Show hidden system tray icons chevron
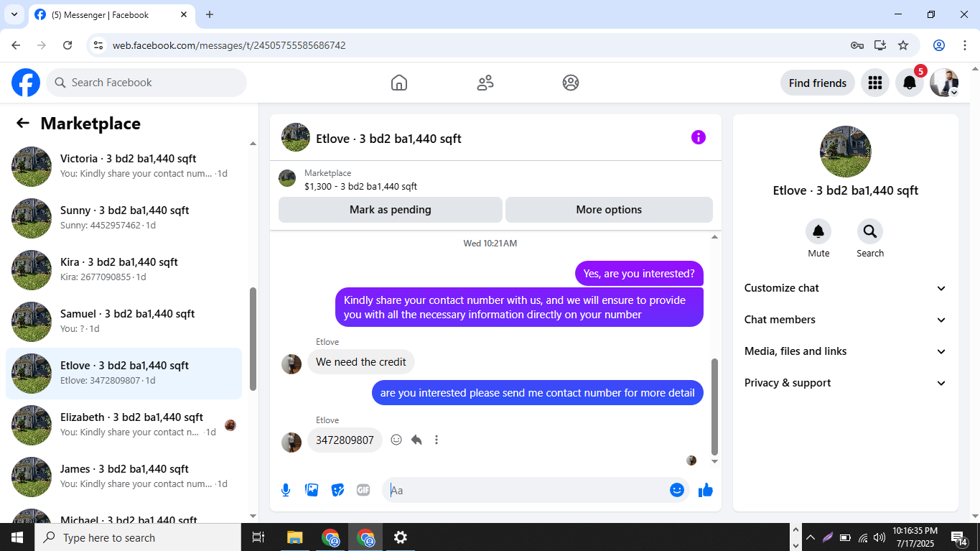 click(x=811, y=537)
